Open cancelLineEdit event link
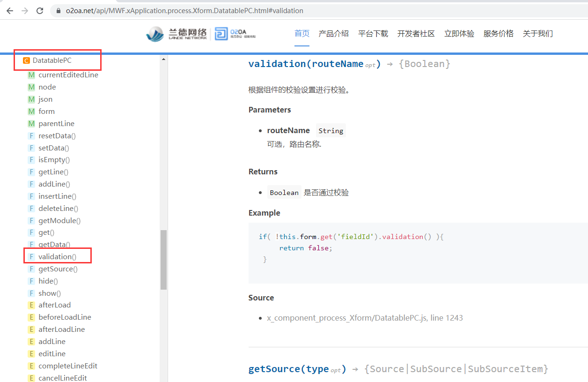This screenshot has width=588, height=382. point(63,378)
